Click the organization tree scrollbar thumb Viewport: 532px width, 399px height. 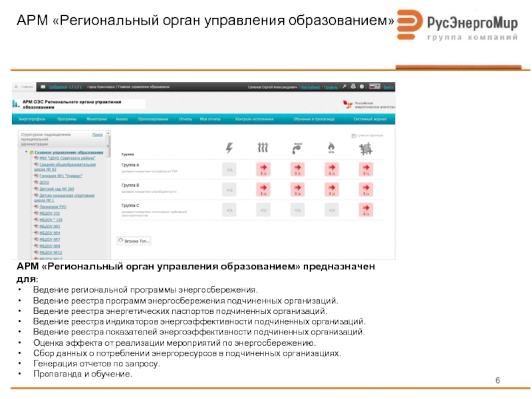point(108,146)
